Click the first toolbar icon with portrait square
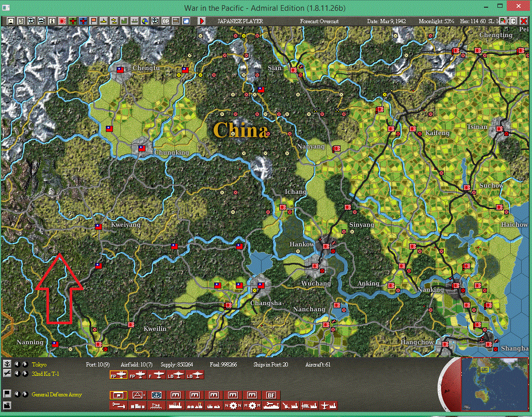The image size is (532, 417). pos(11,21)
